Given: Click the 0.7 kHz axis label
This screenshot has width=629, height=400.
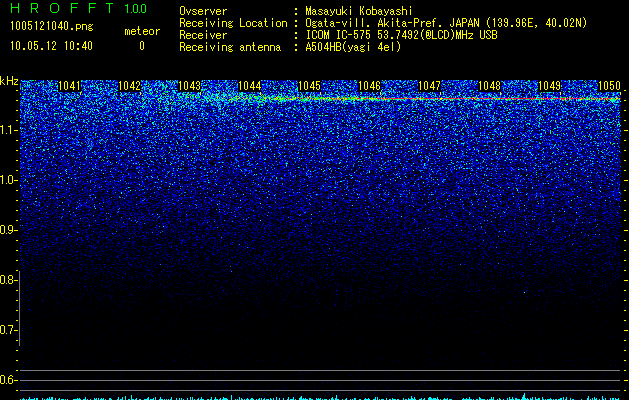Looking at the screenshot, I should 7,330.
